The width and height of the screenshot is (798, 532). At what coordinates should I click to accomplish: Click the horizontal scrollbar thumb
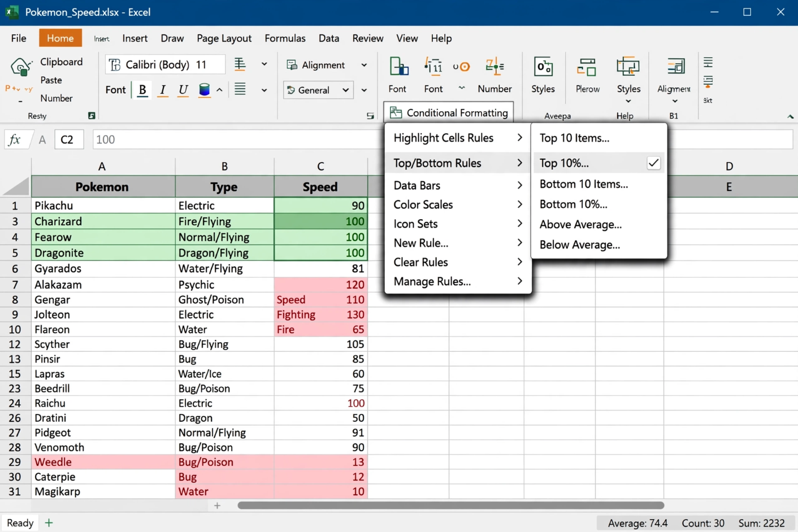(x=451, y=505)
